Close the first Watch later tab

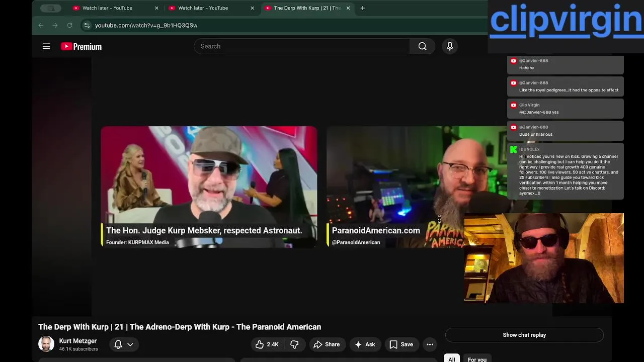tap(156, 8)
